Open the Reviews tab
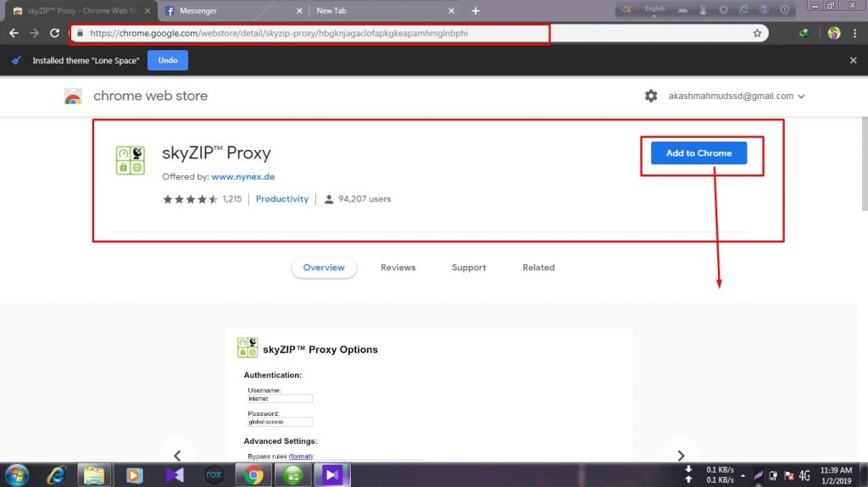This screenshot has height=487, width=868. pyautogui.click(x=398, y=268)
